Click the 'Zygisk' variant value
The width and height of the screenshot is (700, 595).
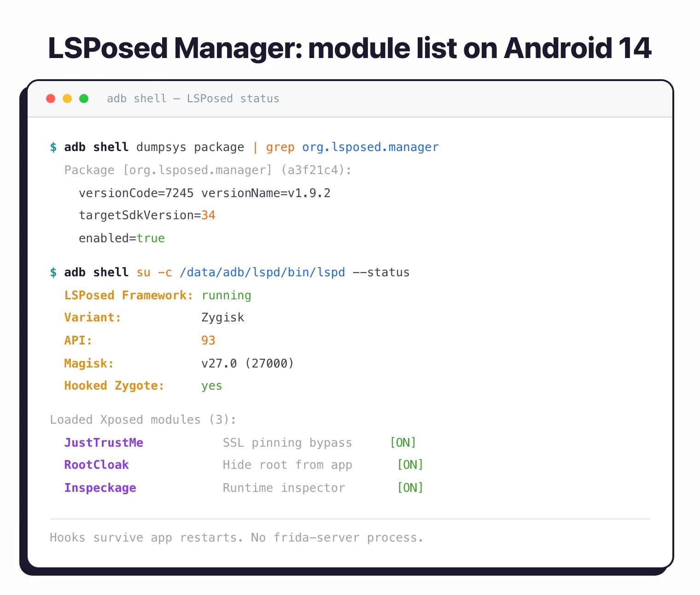223,318
